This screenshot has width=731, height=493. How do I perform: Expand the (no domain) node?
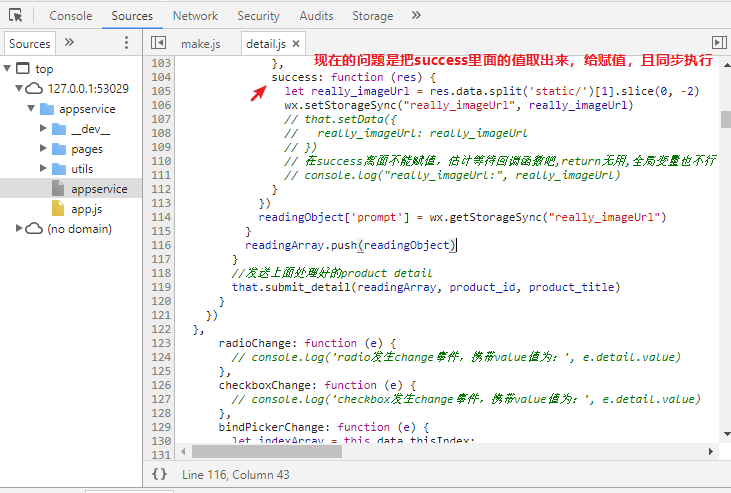click(19, 229)
